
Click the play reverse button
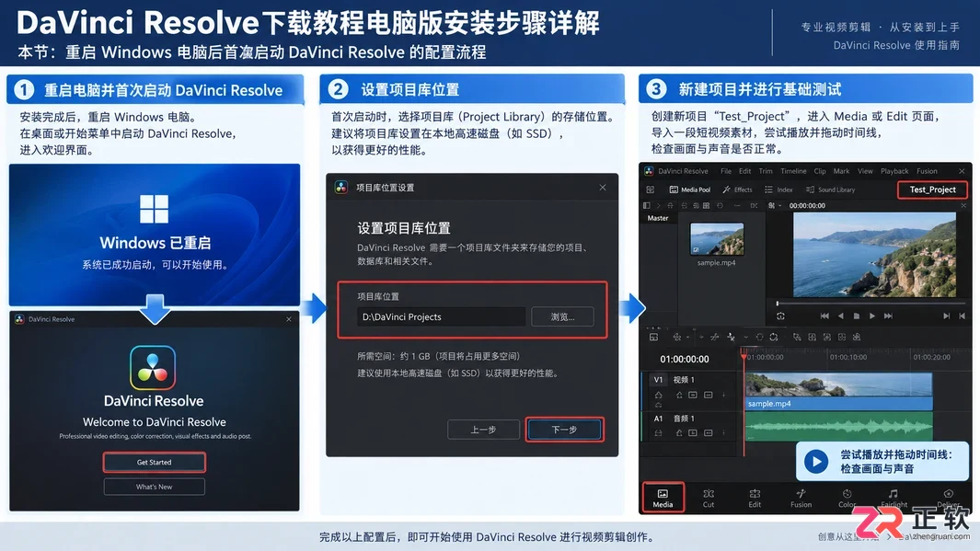pyautogui.click(x=841, y=316)
